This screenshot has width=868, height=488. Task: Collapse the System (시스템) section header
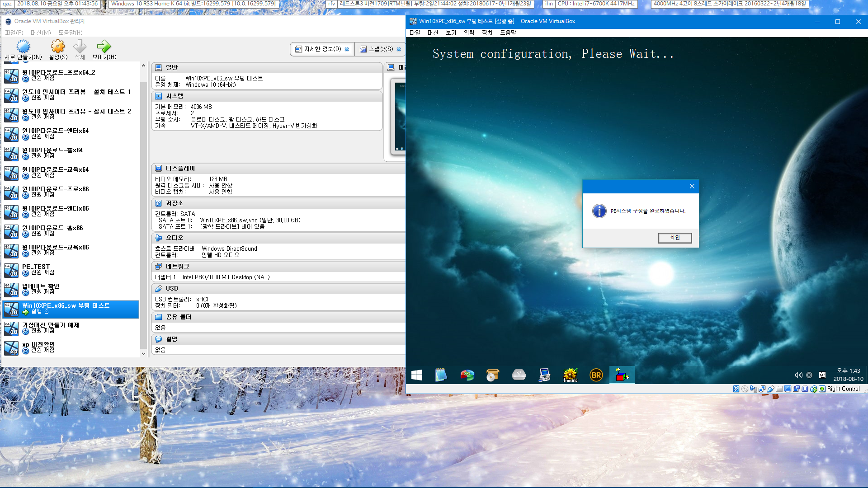pyautogui.click(x=267, y=96)
